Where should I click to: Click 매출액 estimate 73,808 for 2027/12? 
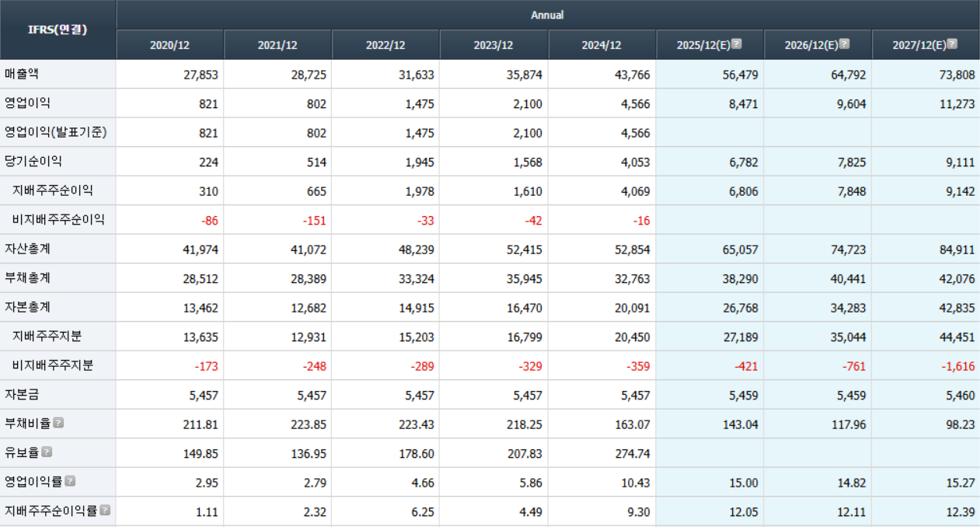pos(956,75)
